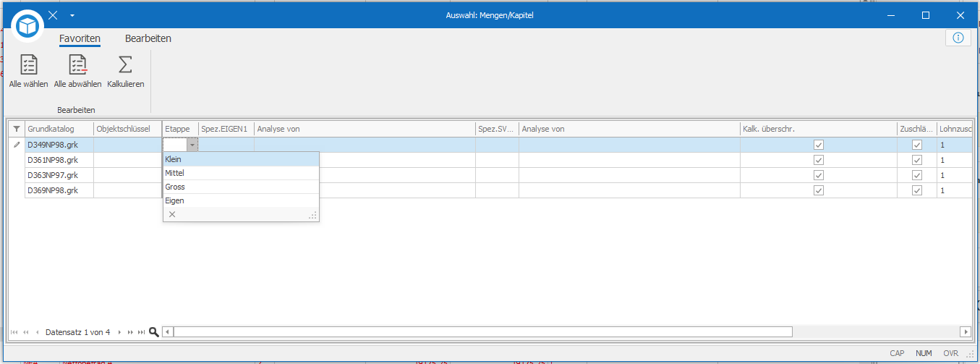Click the magnifier search icon in navigator
The width and height of the screenshot is (980, 364).
[x=153, y=332]
